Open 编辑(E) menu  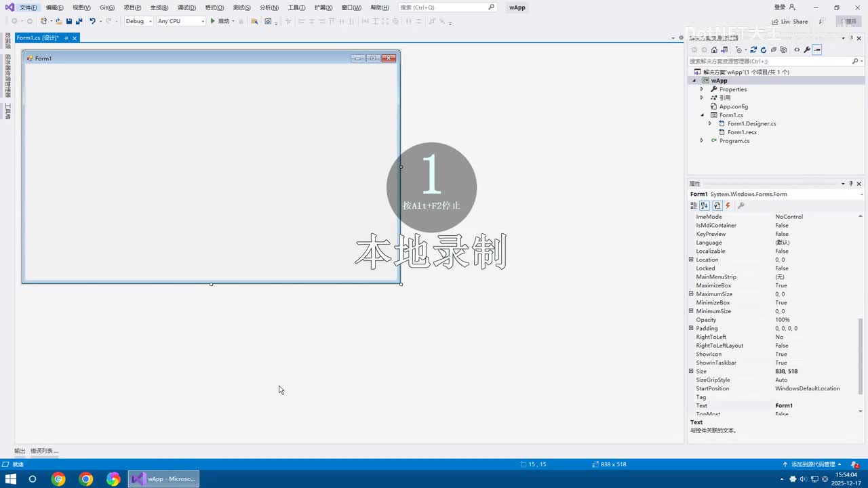tap(55, 7)
